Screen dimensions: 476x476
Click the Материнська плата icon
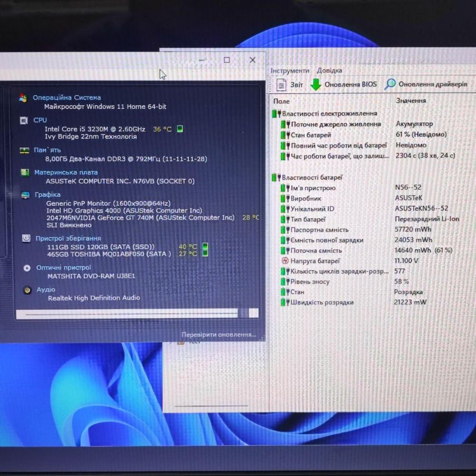25,172
